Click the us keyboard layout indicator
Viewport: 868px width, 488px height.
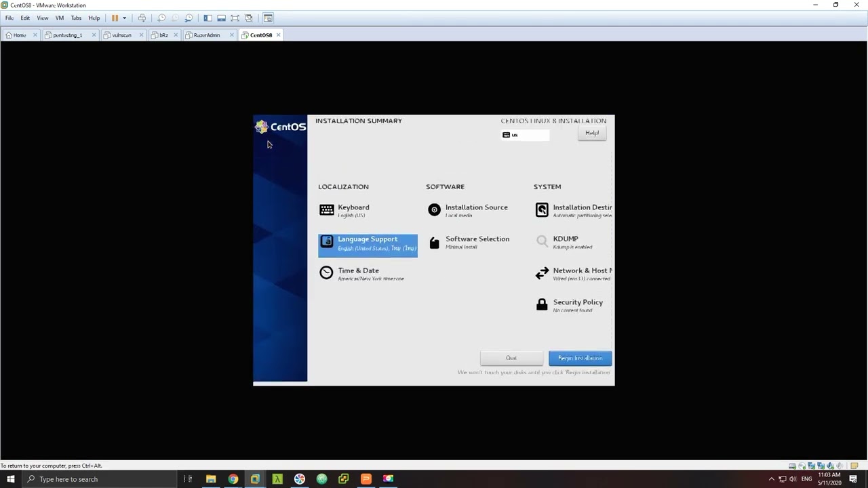pyautogui.click(x=525, y=135)
